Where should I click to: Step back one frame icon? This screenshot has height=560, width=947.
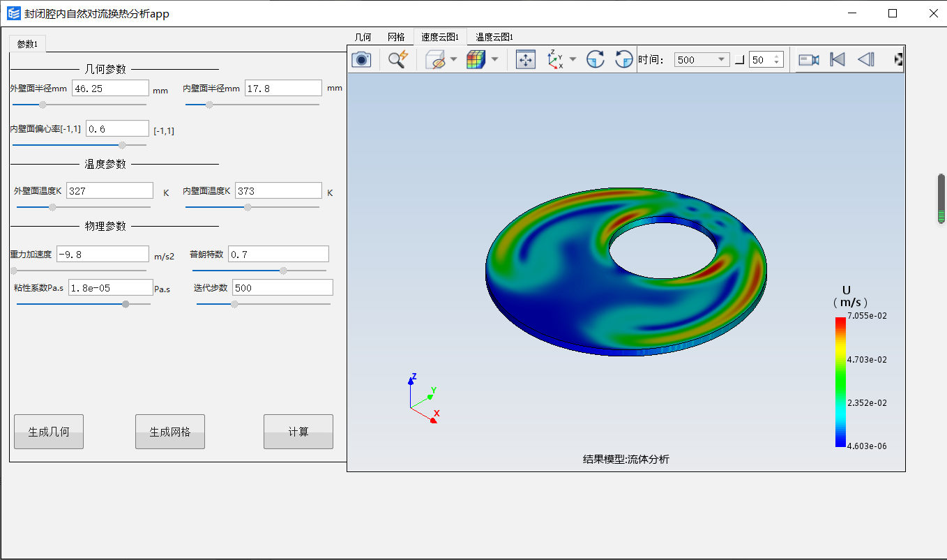click(x=865, y=59)
